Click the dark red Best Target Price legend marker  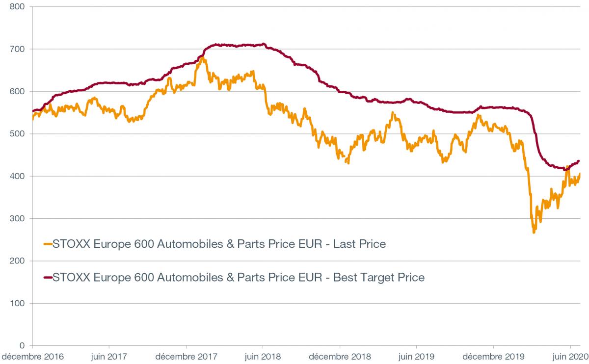click(x=48, y=278)
